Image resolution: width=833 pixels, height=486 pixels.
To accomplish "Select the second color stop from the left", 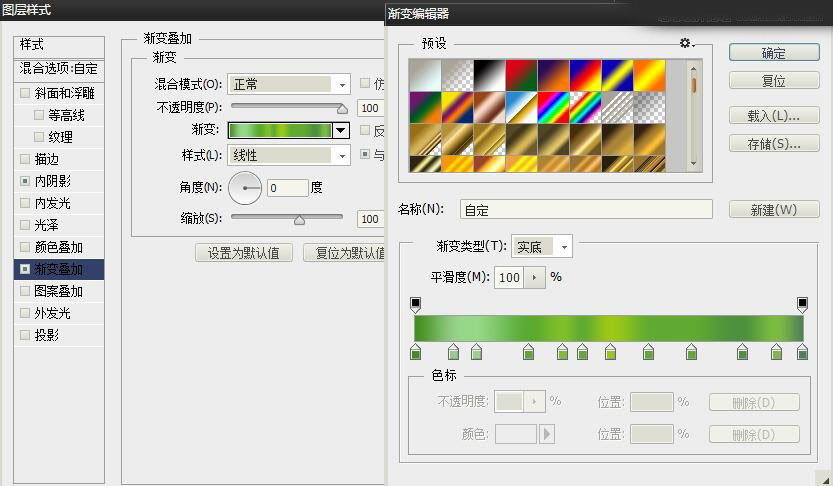I will pyautogui.click(x=453, y=352).
